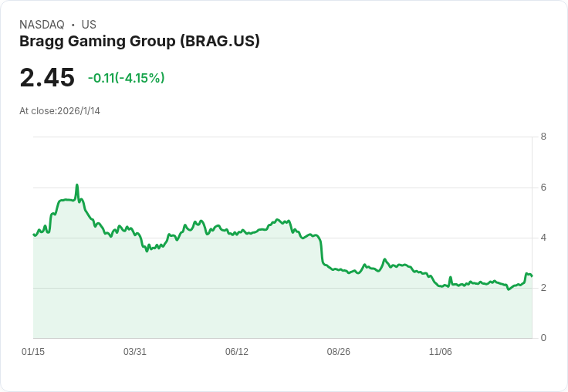Viewport: 568px width, 392px height.
Task: Click the chart line's starting point at 01/15
Action: point(34,235)
